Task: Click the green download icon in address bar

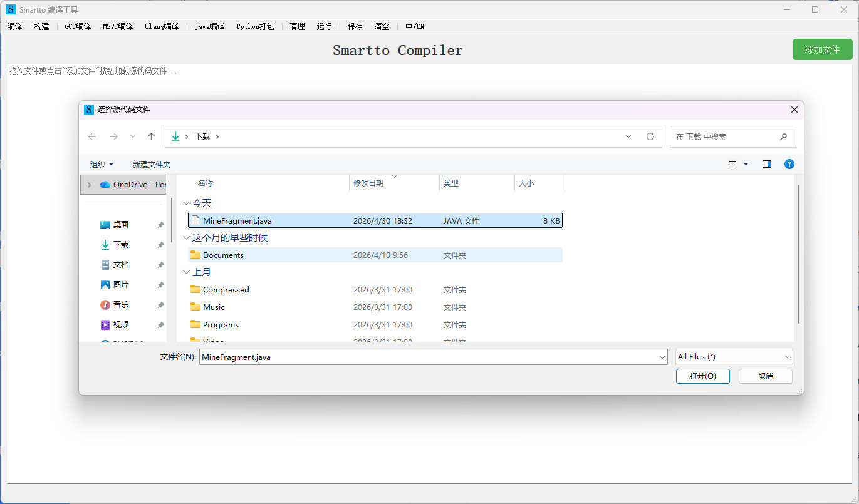Action: click(x=175, y=136)
